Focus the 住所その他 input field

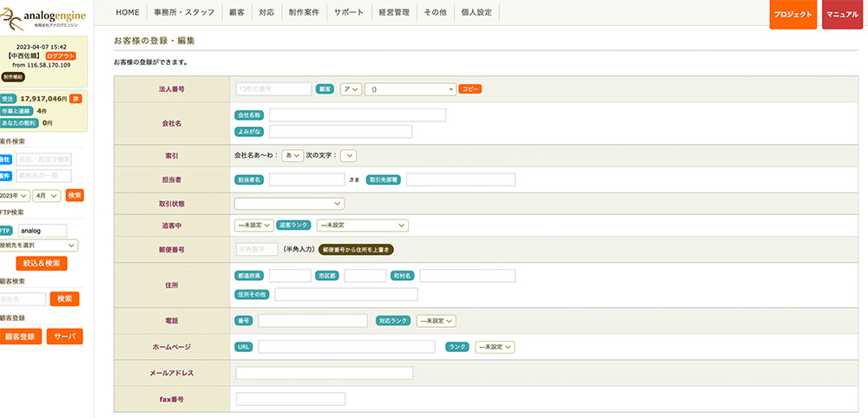click(x=346, y=294)
